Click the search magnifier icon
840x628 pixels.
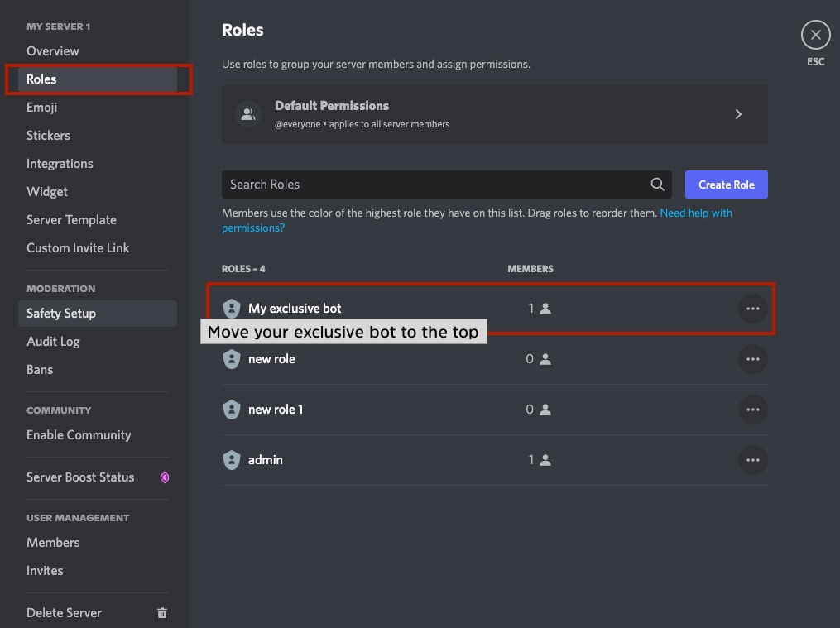tap(658, 185)
